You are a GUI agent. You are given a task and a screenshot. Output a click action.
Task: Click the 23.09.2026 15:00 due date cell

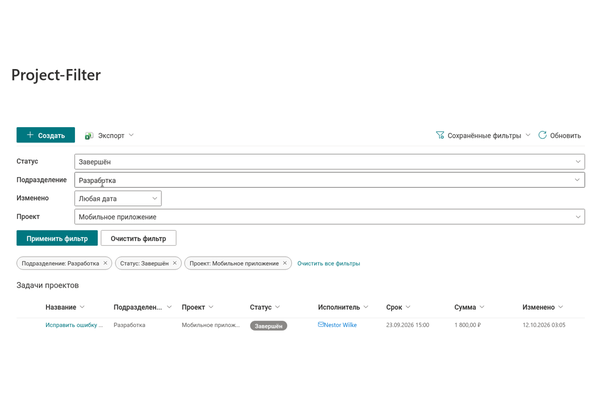408,325
